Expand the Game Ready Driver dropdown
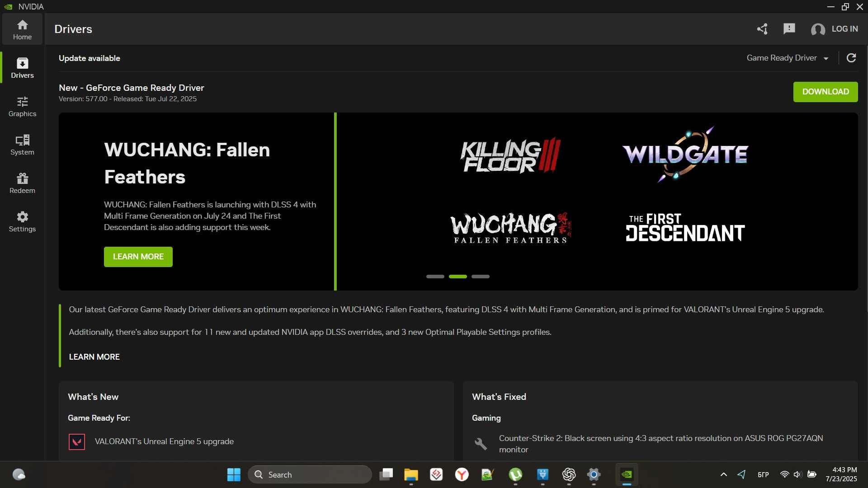The width and height of the screenshot is (868, 488). click(x=788, y=58)
